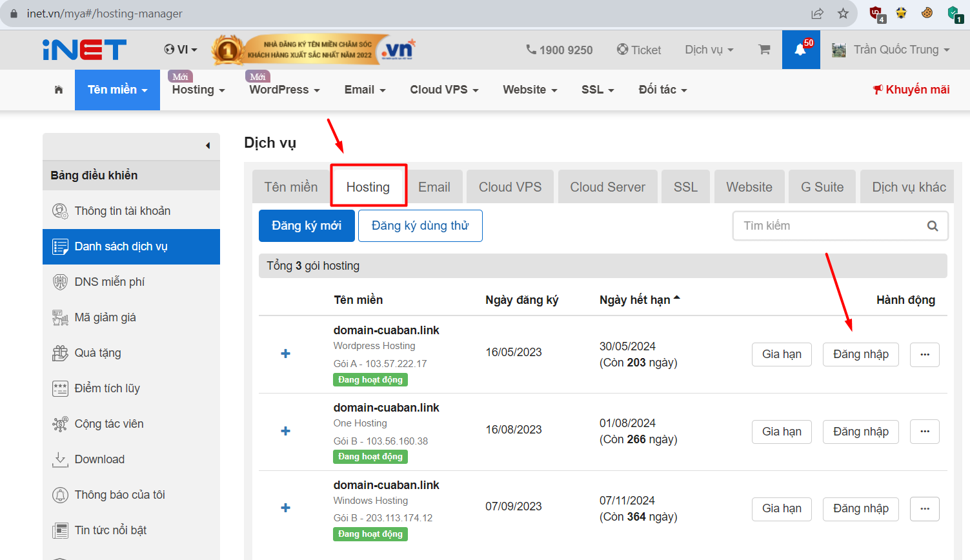Click the .vn award promotional banner
The width and height of the screenshot is (970, 560).
[314, 50]
